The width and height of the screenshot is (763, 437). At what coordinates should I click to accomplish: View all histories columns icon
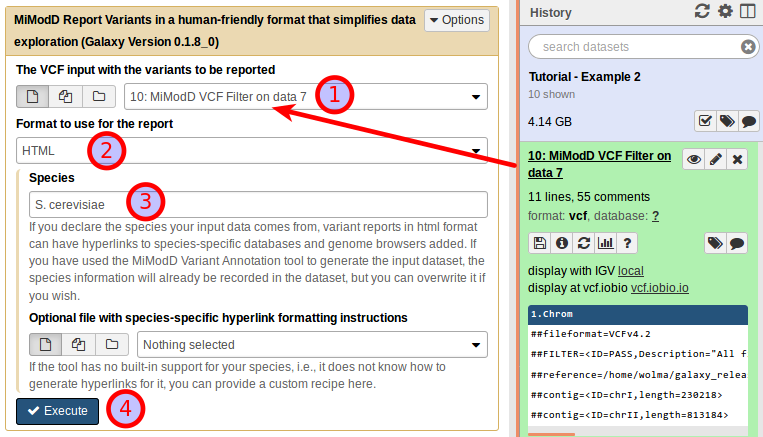[748, 11]
